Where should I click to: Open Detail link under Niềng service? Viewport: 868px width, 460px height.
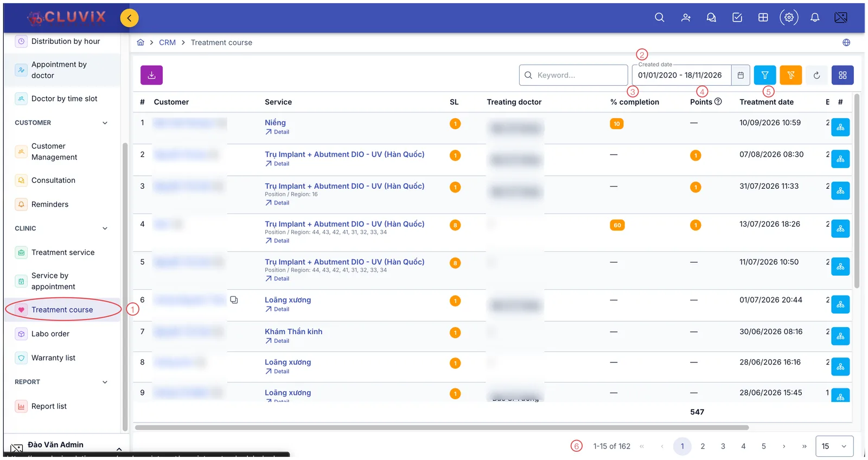pos(277,132)
